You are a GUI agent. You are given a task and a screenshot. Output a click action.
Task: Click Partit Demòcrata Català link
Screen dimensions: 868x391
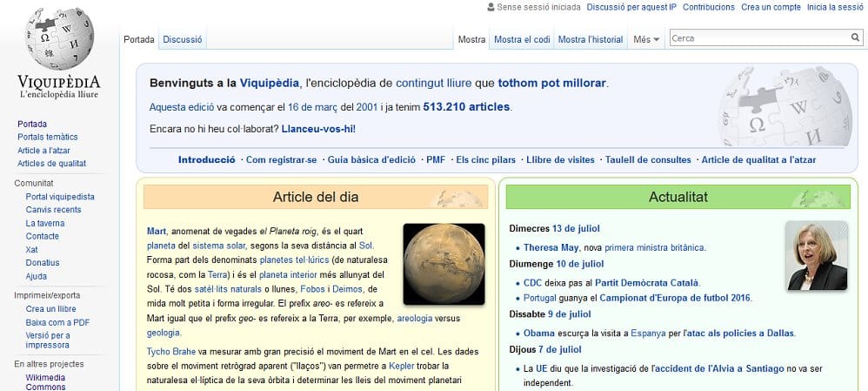click(647, 283)
